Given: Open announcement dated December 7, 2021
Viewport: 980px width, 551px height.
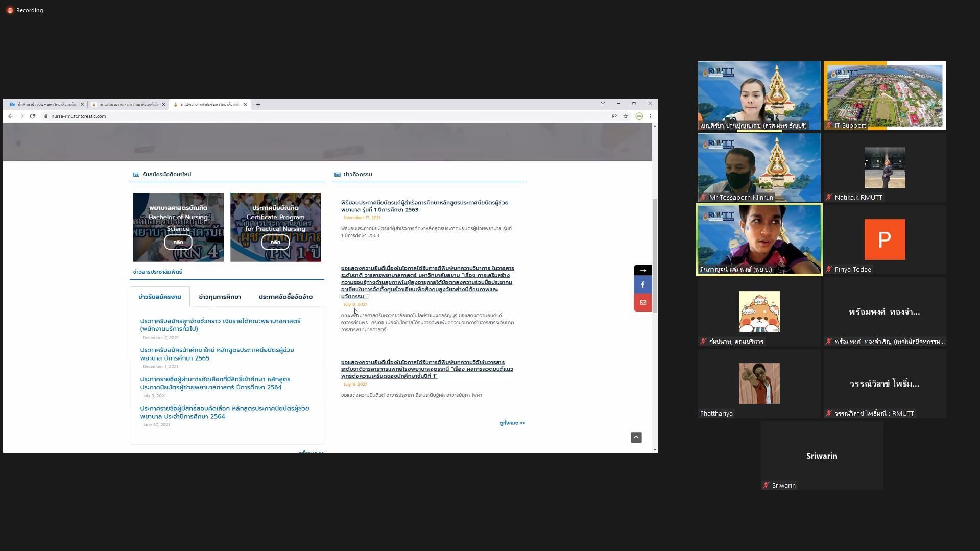Looking at the screenshot, I should tap(220, 325).
